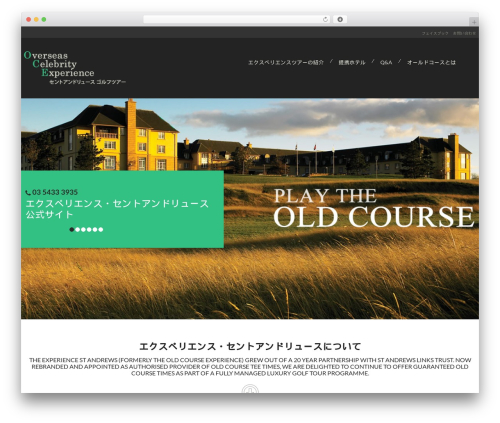Click the phone icon before 03 5433 3935
The width and height of the screenshot is (500, 423).
point(28,193)
